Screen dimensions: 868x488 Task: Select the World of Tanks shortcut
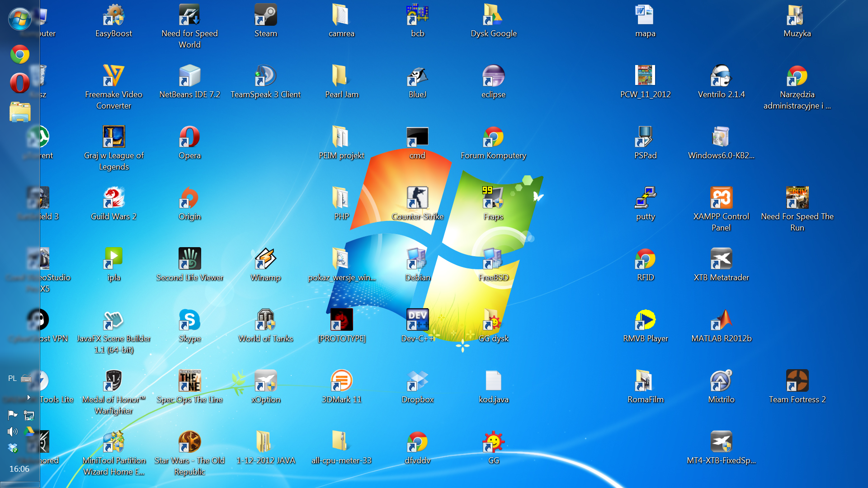click(x=265, y=326)
